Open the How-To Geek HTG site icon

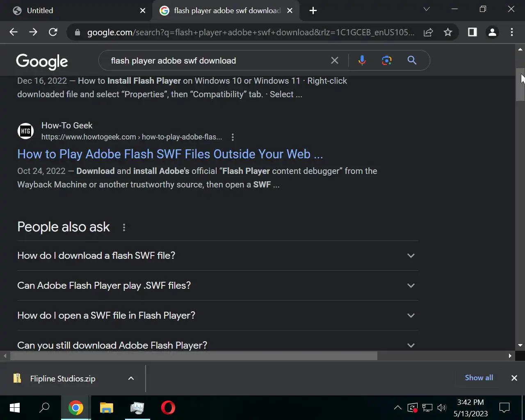point(25,131)
